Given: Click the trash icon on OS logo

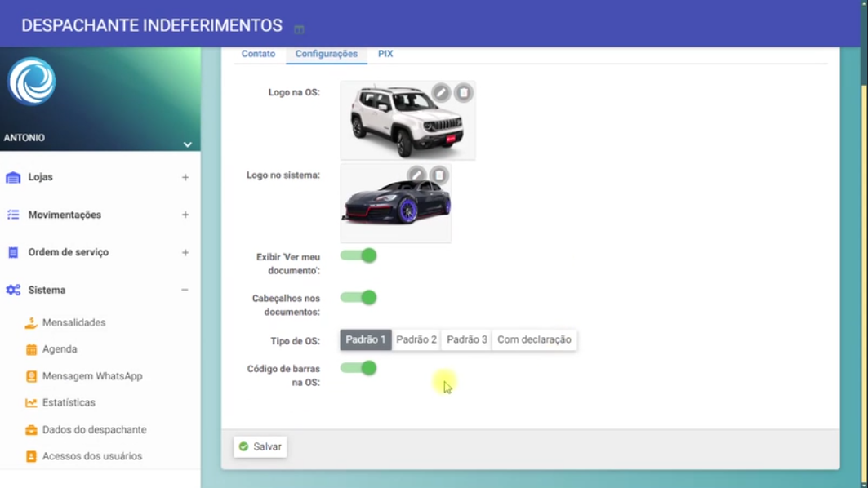Looking at the screenshot, I should point(463,92).
